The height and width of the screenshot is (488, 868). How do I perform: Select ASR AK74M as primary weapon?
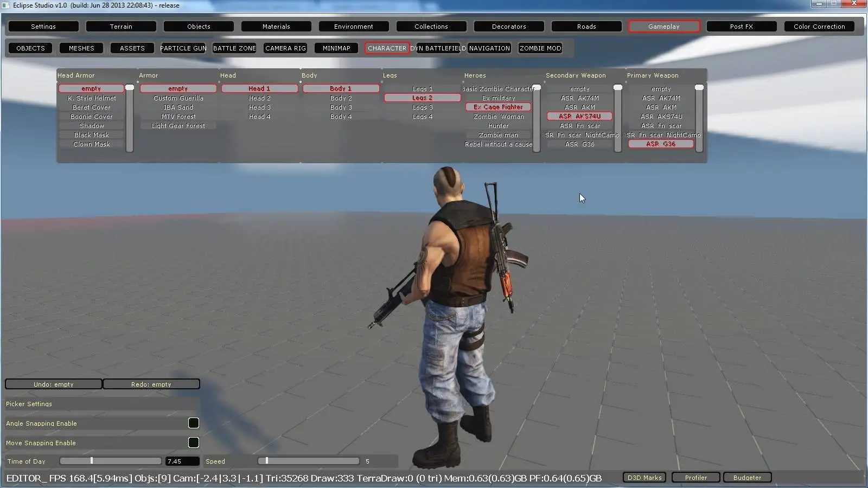point(661,98)
